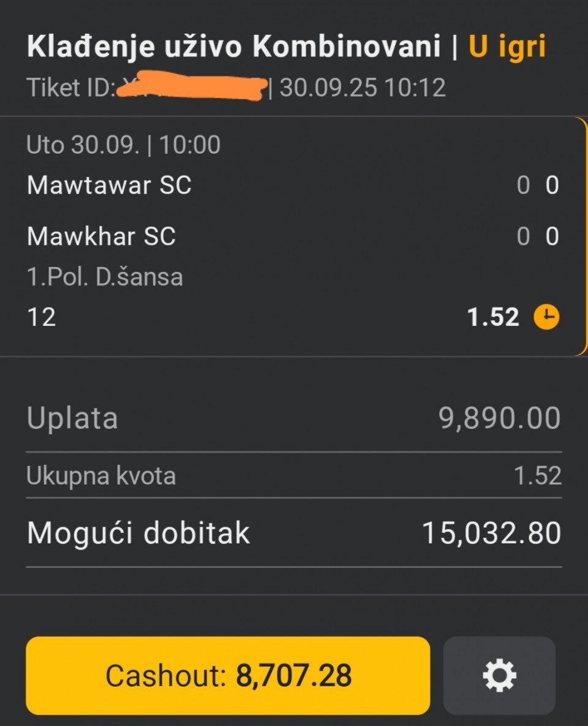Click the match date Uto 30.09. 10:00
The image size is (588, 726).
123,145
